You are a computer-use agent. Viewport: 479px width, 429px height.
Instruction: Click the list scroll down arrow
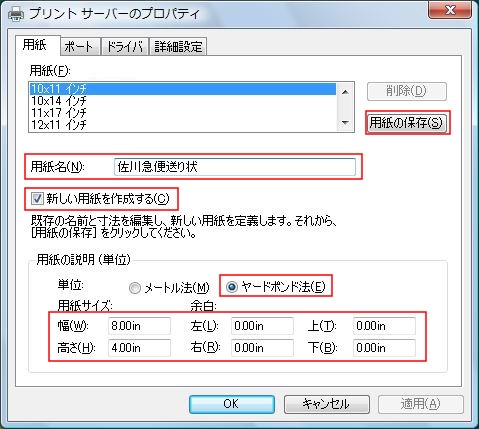tap(346, 123)
